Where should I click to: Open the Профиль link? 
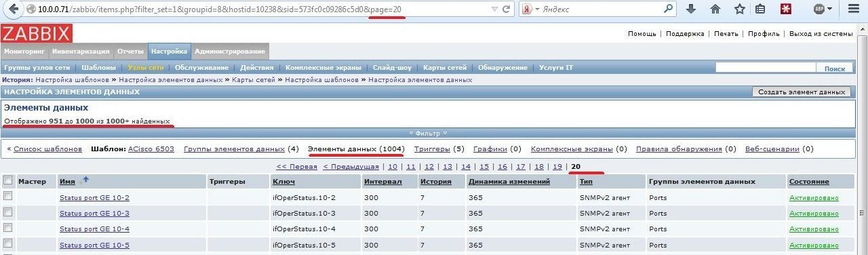coord(764,34)
